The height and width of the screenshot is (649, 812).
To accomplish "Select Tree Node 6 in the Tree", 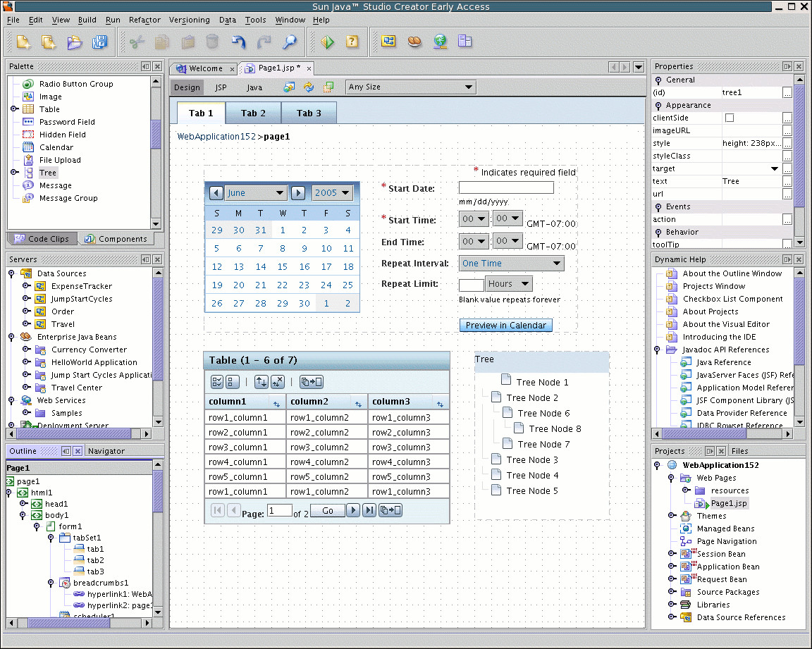I will pyautogui.click(x=543, y=413).
